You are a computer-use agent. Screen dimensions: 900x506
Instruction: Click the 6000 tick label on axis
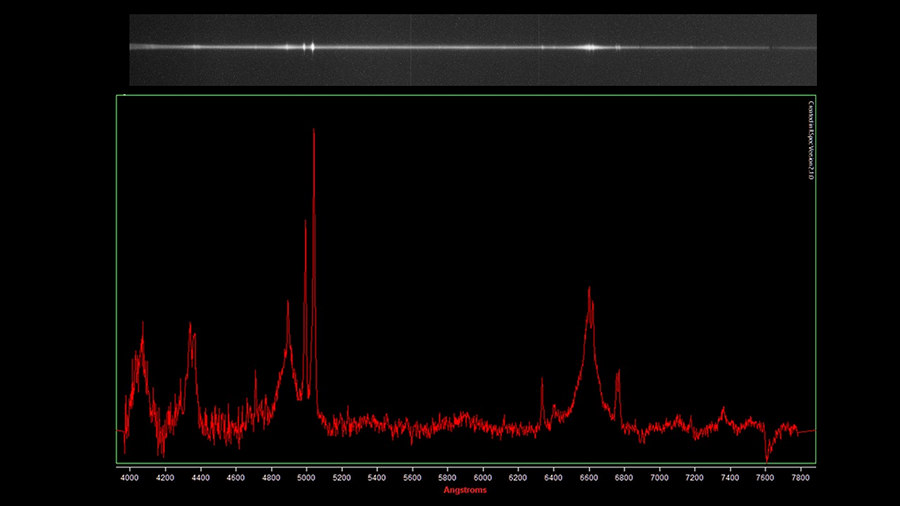[483, 477]
